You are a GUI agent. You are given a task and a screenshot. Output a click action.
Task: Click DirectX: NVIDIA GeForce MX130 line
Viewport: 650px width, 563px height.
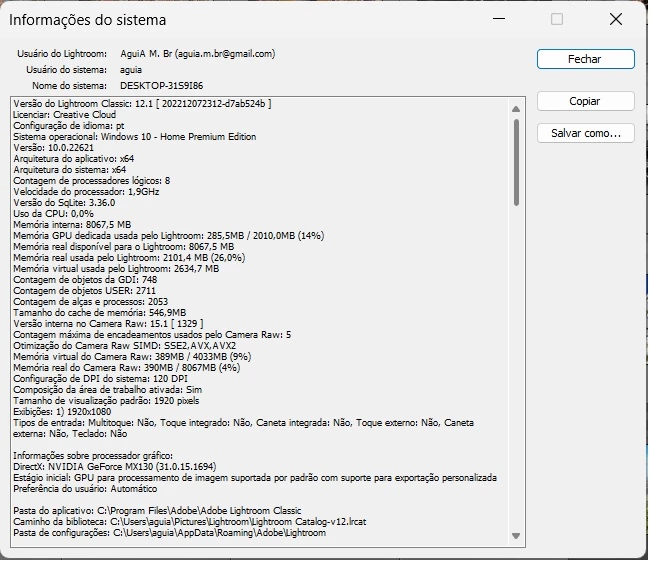pos(115,467)
